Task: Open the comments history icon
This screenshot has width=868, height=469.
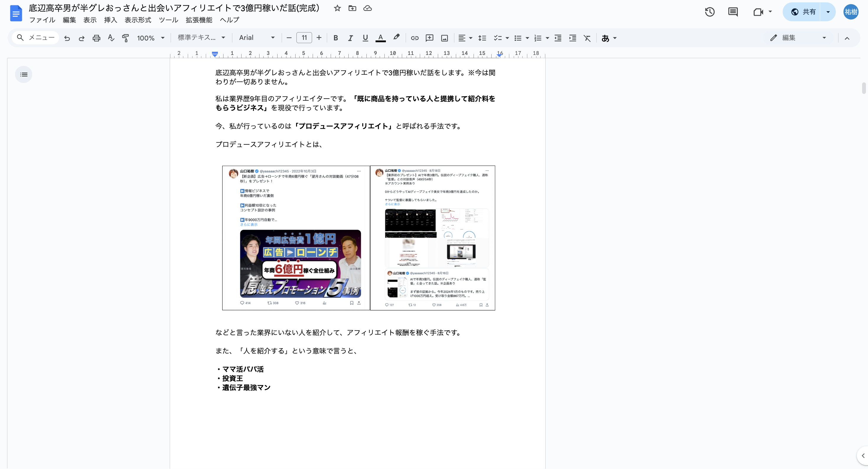Action: (x=732, y=12)
